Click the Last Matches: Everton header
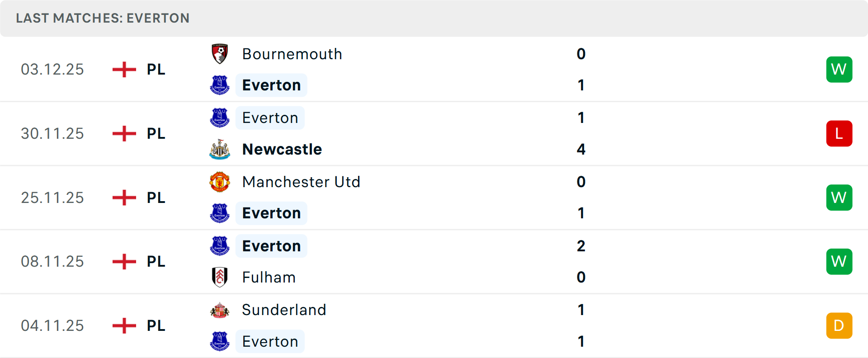 [x=103, y=18]
